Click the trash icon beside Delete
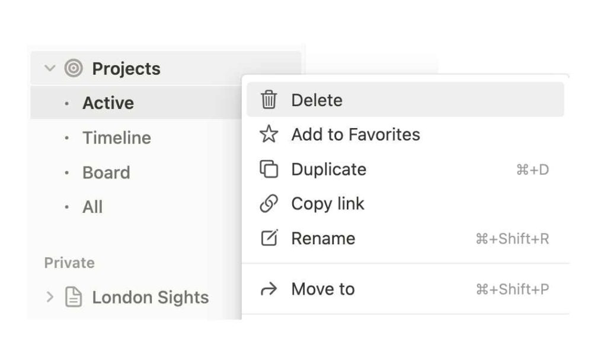The image size is (607, 364). 269,100
